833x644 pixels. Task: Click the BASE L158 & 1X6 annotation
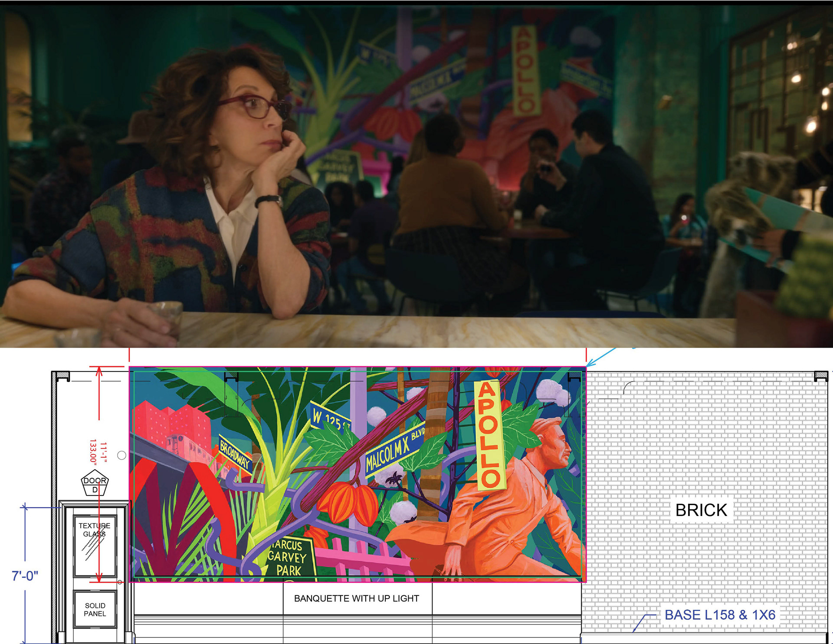pyautogui.click(x=719, y=615)
